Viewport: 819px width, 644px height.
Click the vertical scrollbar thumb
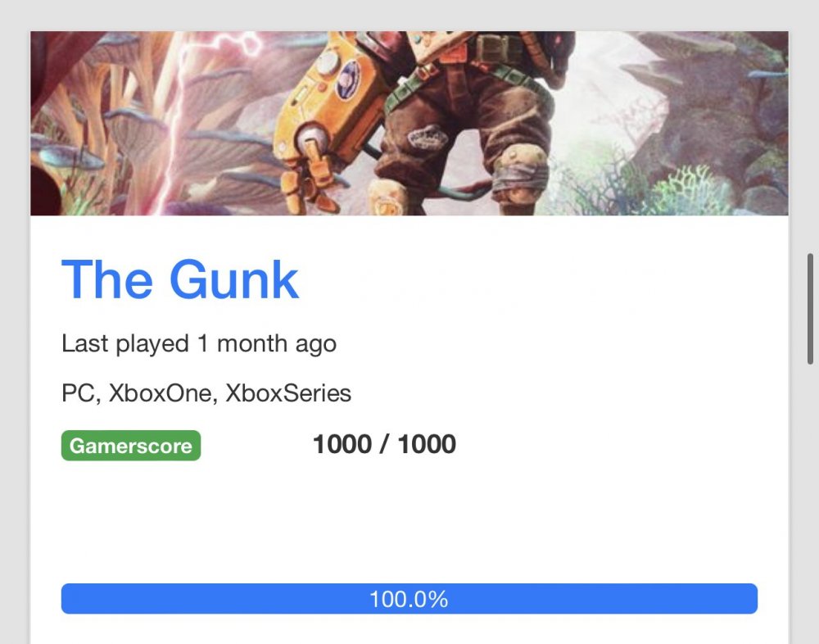(x=810, y=308)
